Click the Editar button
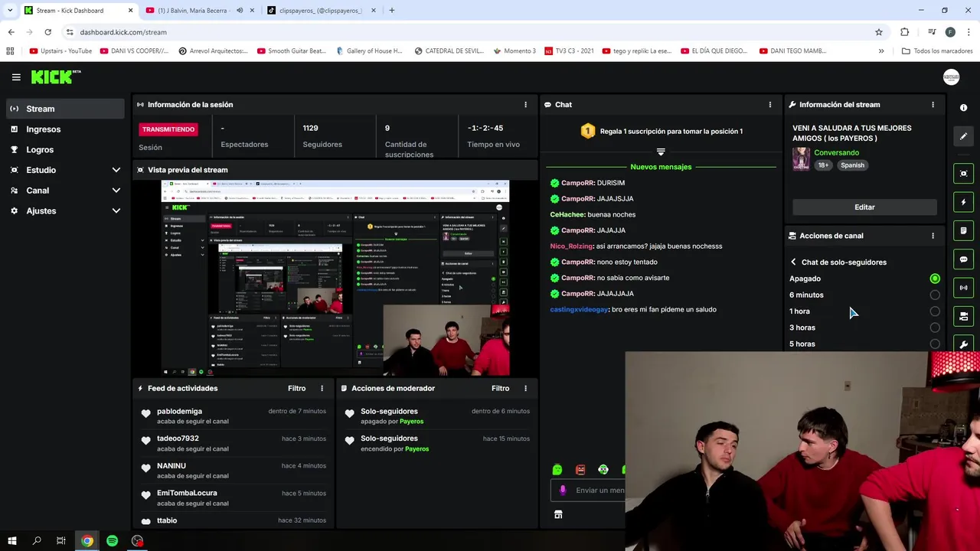The image size is (980, 551). point(864,207)
